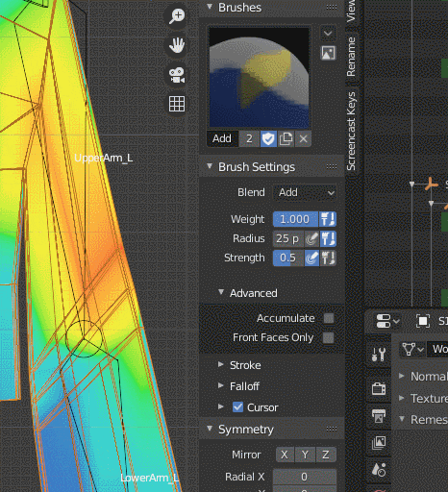Click the Brushes panel drag grip
Image resolution: width=448 pixels, height=492 pixels.
coord(332,7)
